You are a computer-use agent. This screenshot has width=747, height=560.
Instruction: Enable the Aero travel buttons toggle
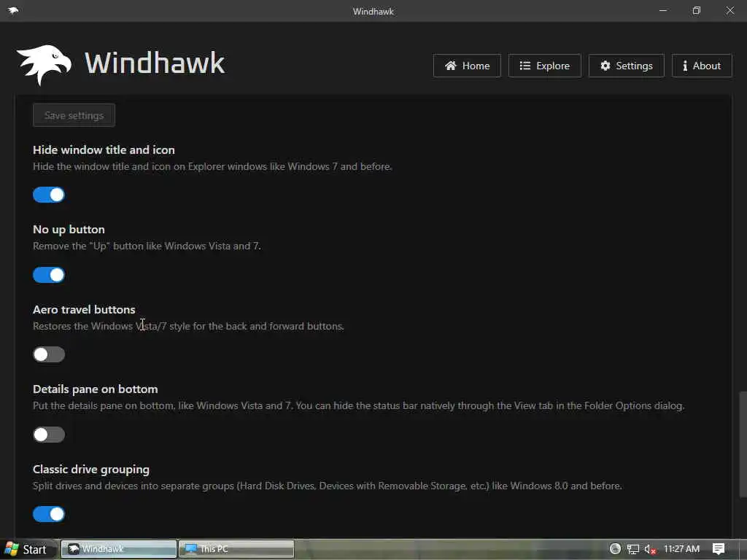[x=49, y=354]
